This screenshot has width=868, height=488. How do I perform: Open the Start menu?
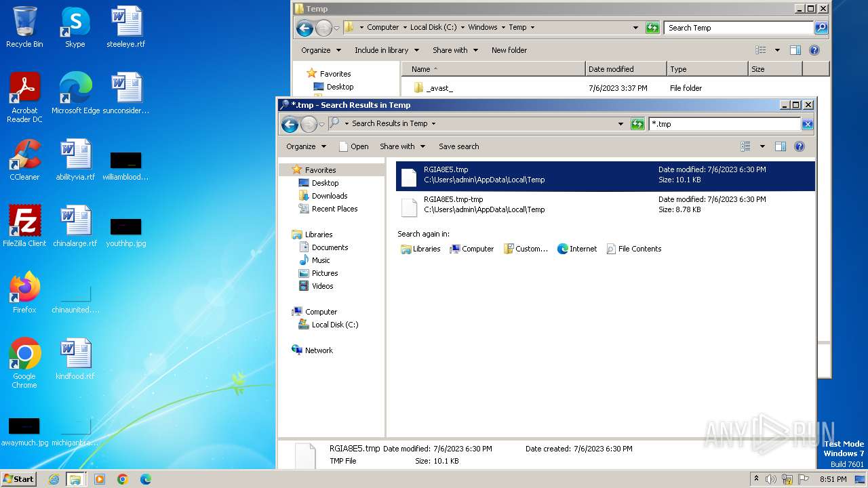[x=18, y=479]
